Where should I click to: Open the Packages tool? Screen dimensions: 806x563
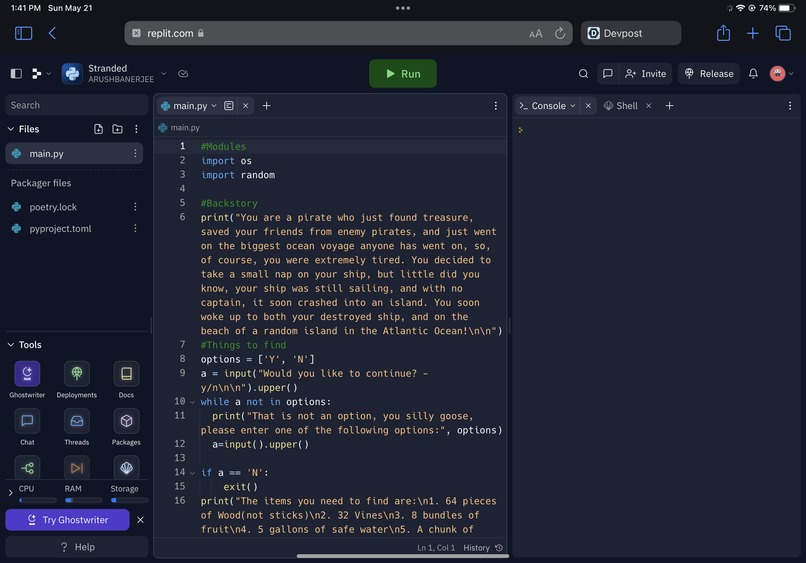click(126, 427)
